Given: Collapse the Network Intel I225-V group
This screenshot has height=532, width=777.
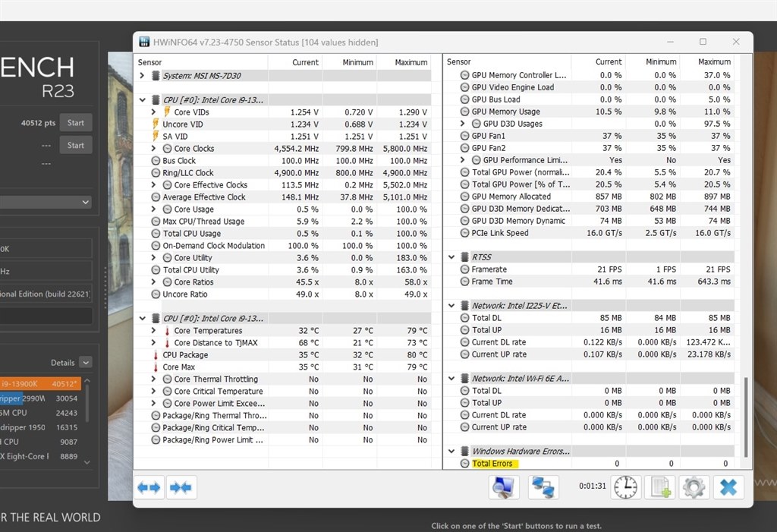Looking at the screenshot, I should point(451,305).
